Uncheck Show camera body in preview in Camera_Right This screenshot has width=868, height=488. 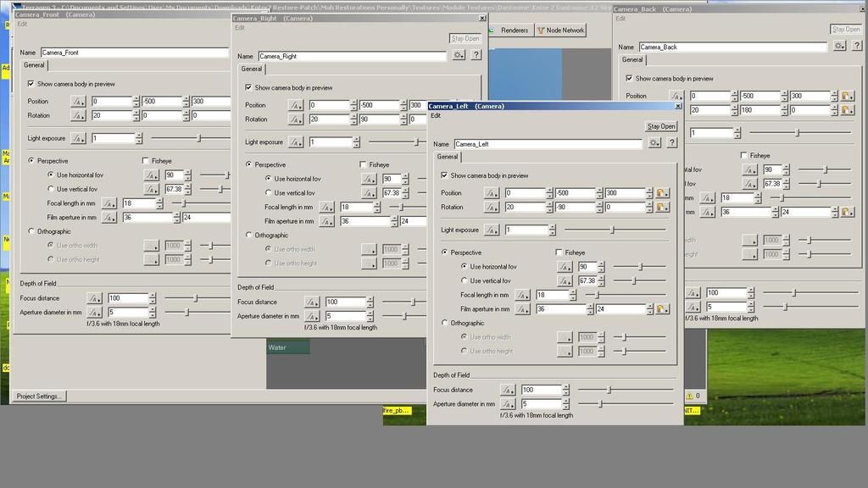[x=248, y=87]
